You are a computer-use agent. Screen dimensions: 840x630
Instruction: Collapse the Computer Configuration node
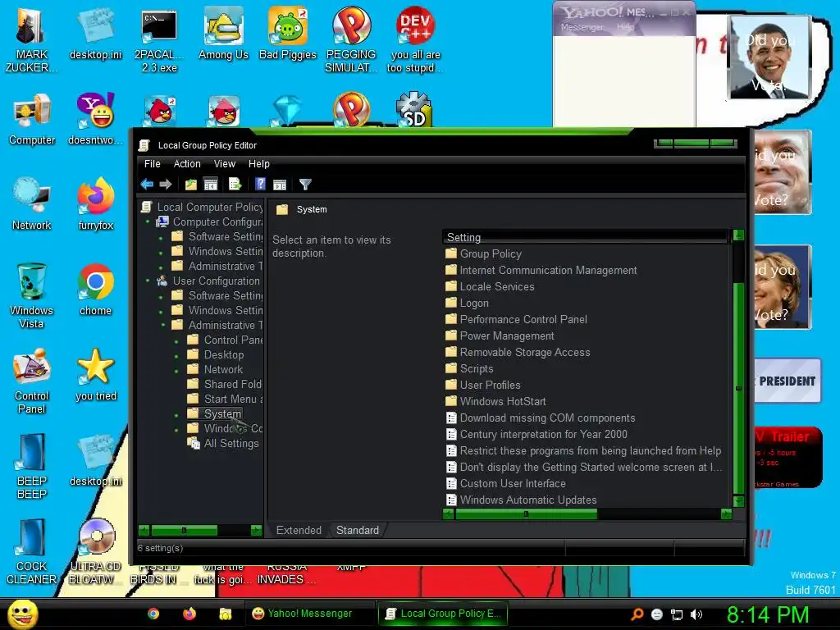[x=148, y=221]
